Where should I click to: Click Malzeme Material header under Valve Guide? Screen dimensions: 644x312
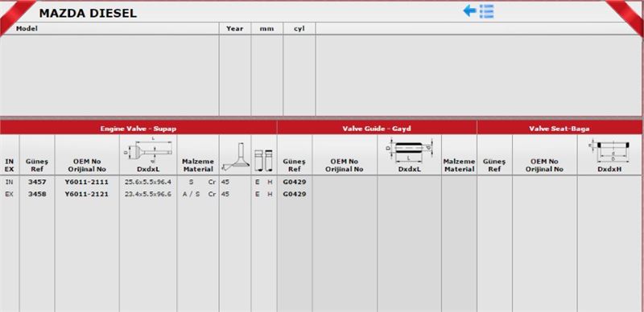coord(459,166)
